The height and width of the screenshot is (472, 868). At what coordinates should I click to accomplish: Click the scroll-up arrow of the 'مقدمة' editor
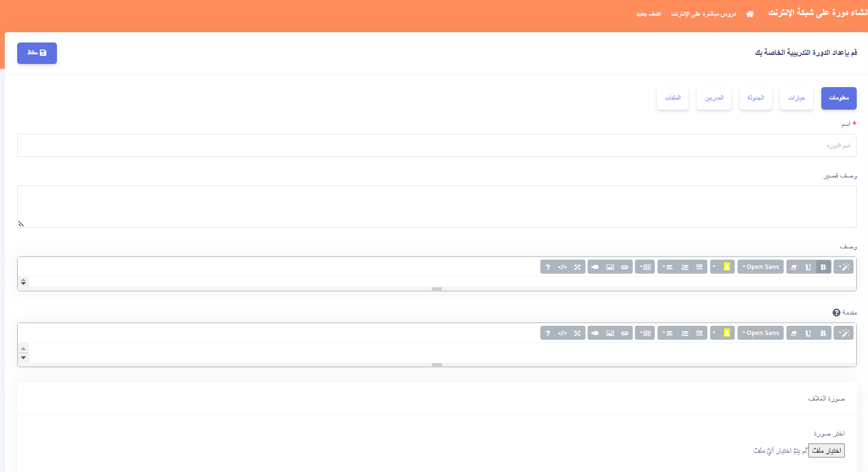pyautogui.click(x=23, y=348)
